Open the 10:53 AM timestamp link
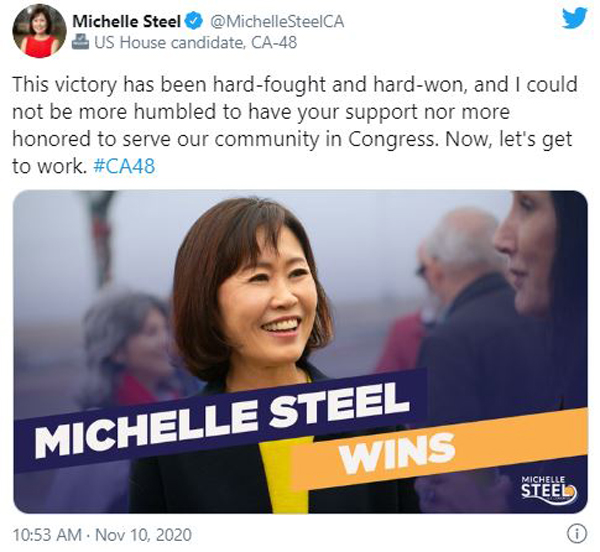Screen dimensions: 600x552 [47, 534]
